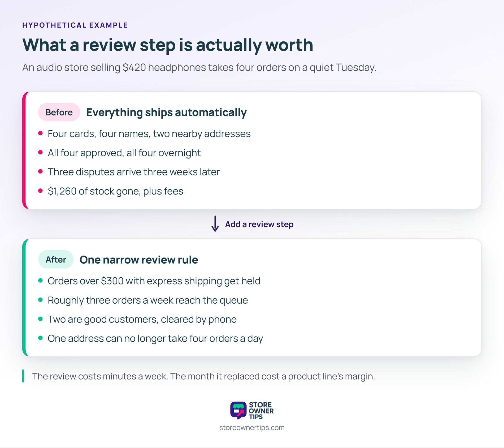Screen dimensions: 504x448
Task: Click the Add a review step label
Action: tap(259, 224)
